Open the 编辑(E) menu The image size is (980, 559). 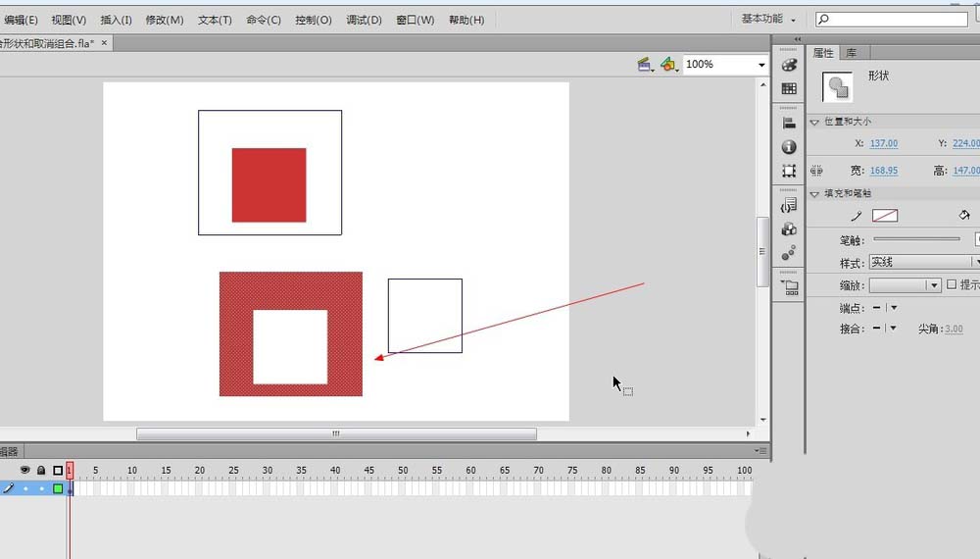point(20,20)
